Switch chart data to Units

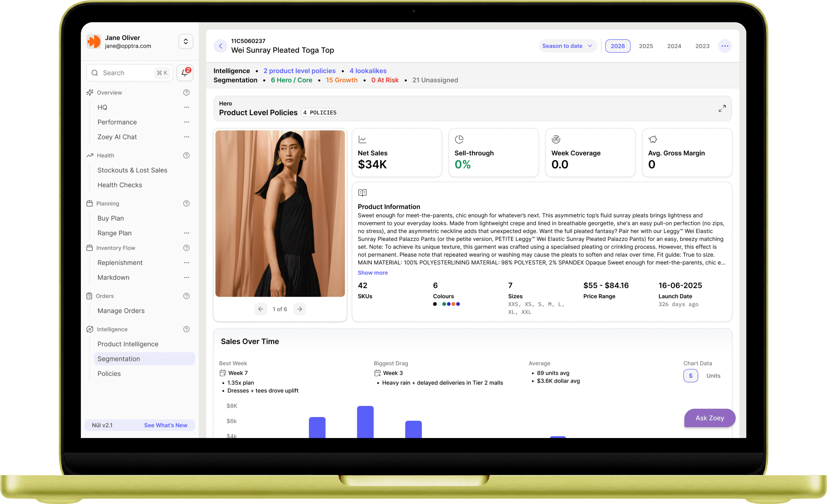point(713,376)
